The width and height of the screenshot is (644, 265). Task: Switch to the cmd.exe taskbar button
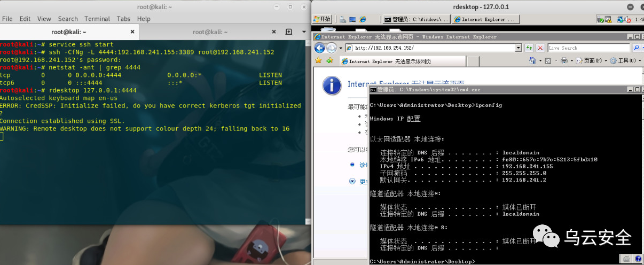[416, 19]
